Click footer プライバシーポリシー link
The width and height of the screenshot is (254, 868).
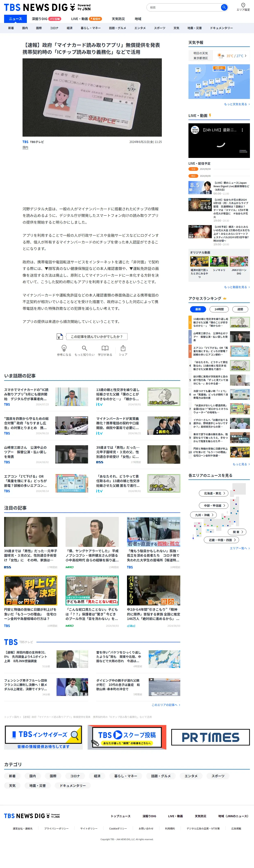point(56,828)
